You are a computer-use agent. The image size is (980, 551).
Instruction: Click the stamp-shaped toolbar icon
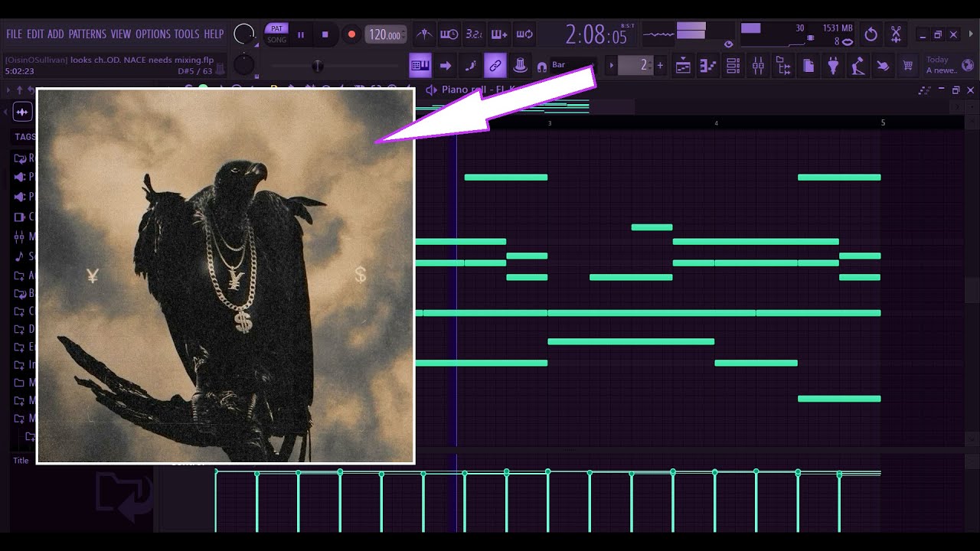(x=521, y=66)
